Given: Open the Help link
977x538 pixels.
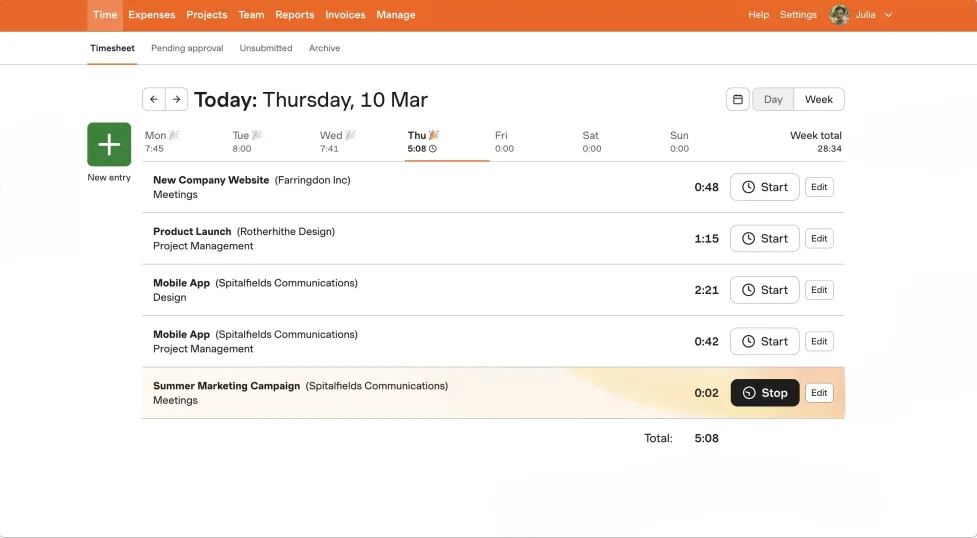Looking at the screenshot, I should (758, 15).
